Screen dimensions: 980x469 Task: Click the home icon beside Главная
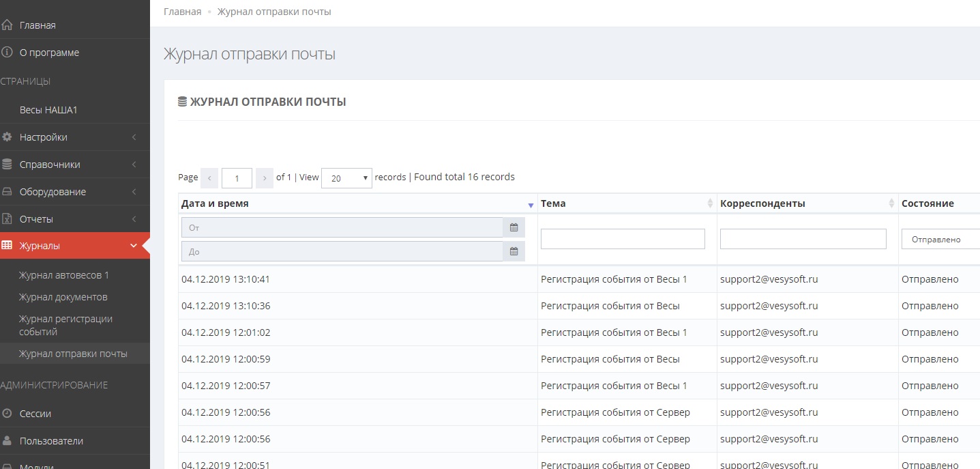7,25
